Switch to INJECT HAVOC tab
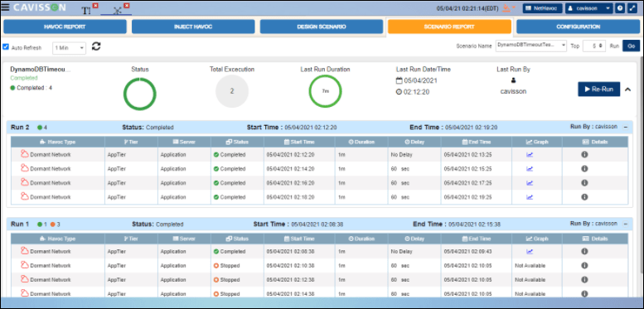Viewport: 644px width, 309px height. [x=193, y=27]
